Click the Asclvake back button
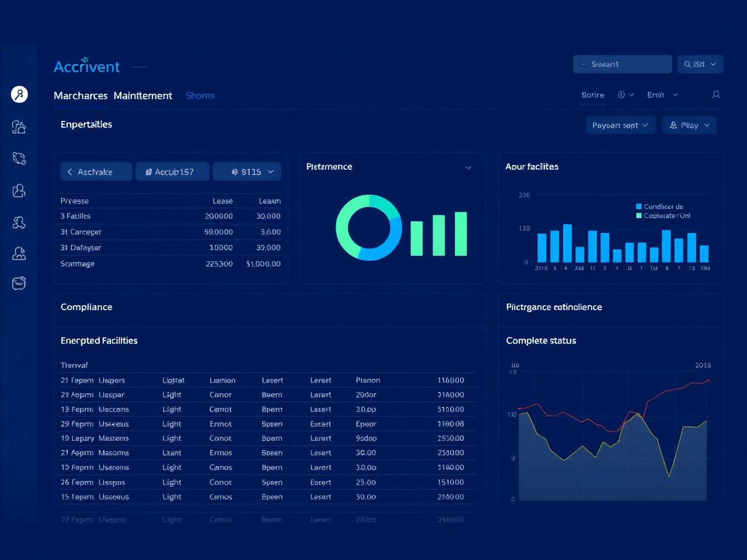This screenshot has width=747, height=560. click(96, 171)
